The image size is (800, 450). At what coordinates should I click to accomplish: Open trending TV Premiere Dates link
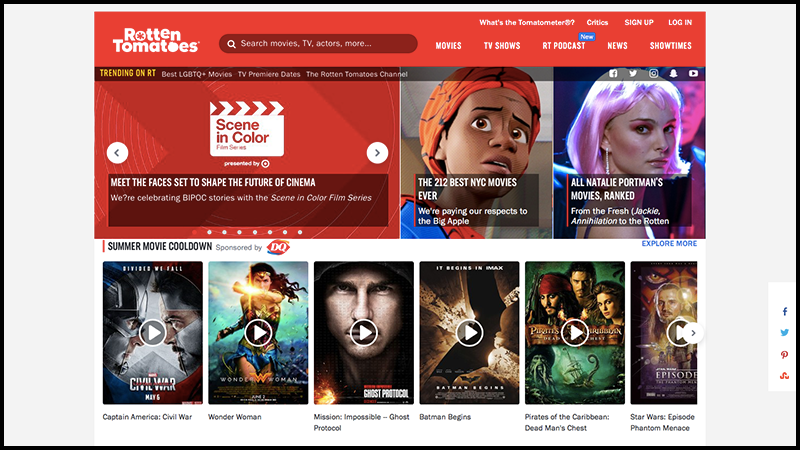(x=269, y=74)
